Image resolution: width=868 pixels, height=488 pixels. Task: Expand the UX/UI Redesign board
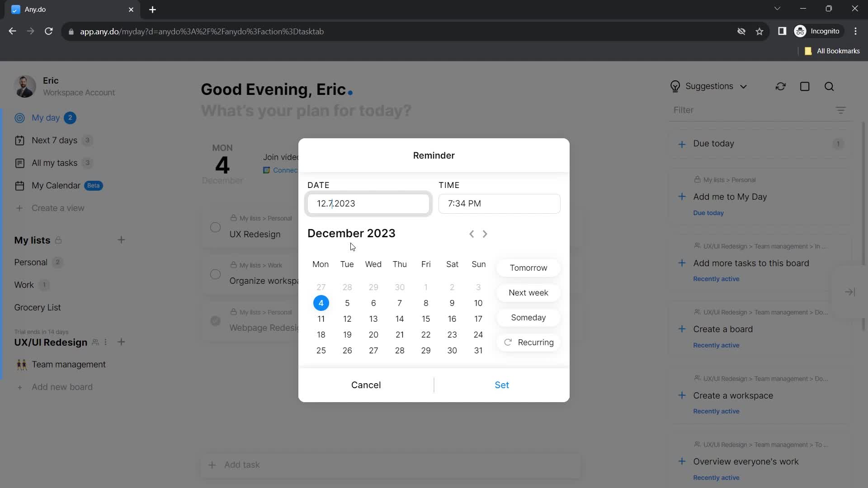[x=51, y=342]
